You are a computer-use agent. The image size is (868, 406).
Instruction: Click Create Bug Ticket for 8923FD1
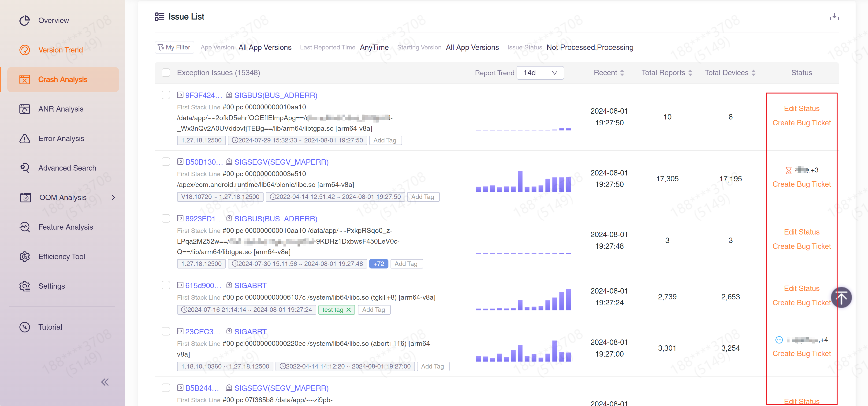pyautogui.click(x=802, y=246)
